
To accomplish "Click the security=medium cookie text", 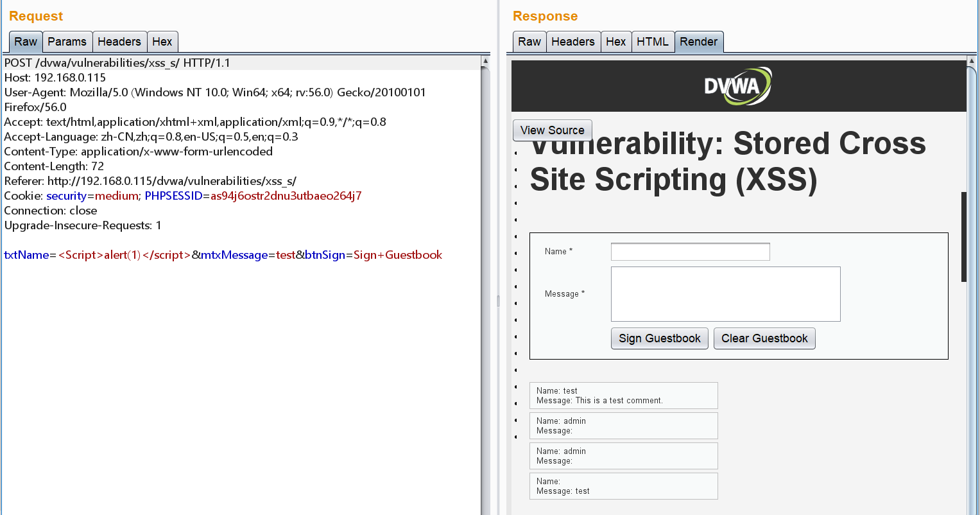I will click(x=92, y=196).
